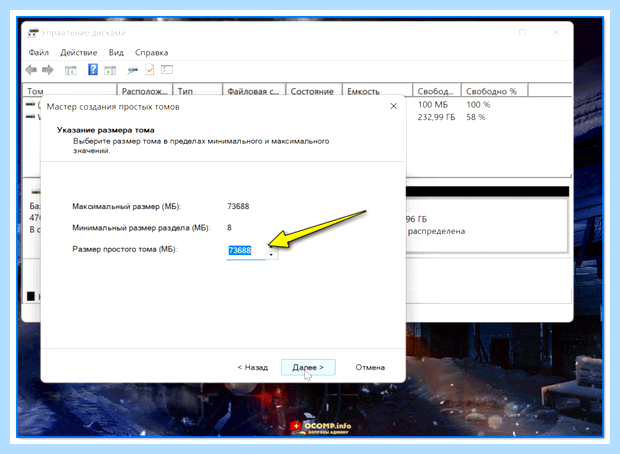Decrease volume size with spinner down arrow
The image size is (620, 454).
[271, 255]
